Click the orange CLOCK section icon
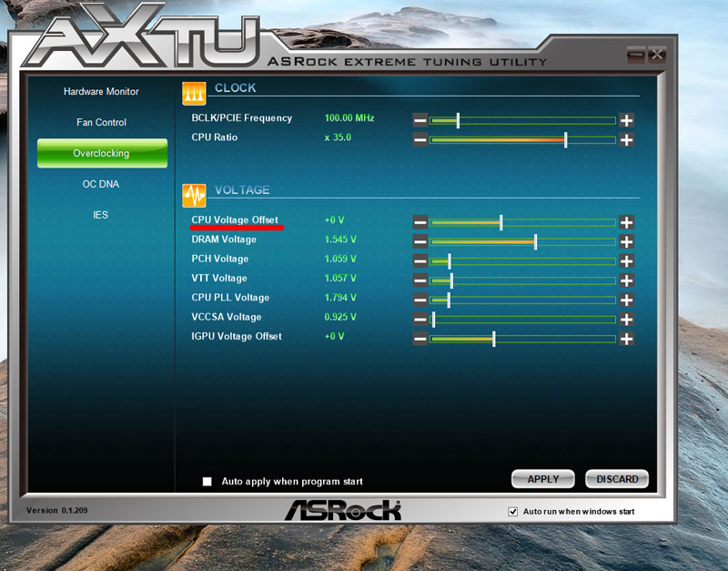 (x=194, y=94)
